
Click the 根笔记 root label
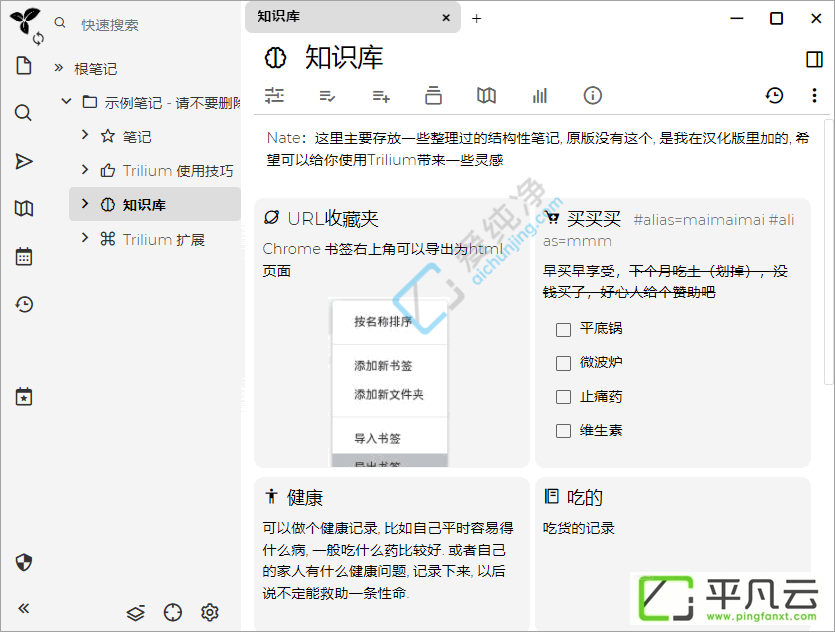click(x=95, y=69)
